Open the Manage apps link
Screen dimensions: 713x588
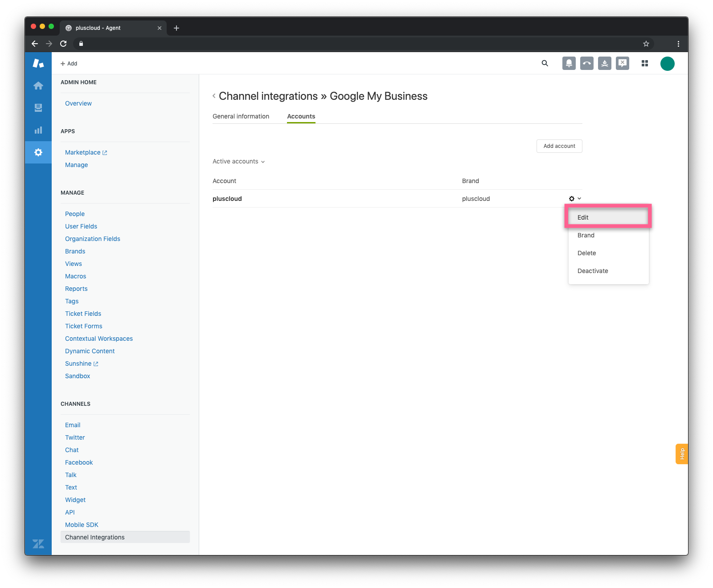pyautogui.click(x=77, y=165)
